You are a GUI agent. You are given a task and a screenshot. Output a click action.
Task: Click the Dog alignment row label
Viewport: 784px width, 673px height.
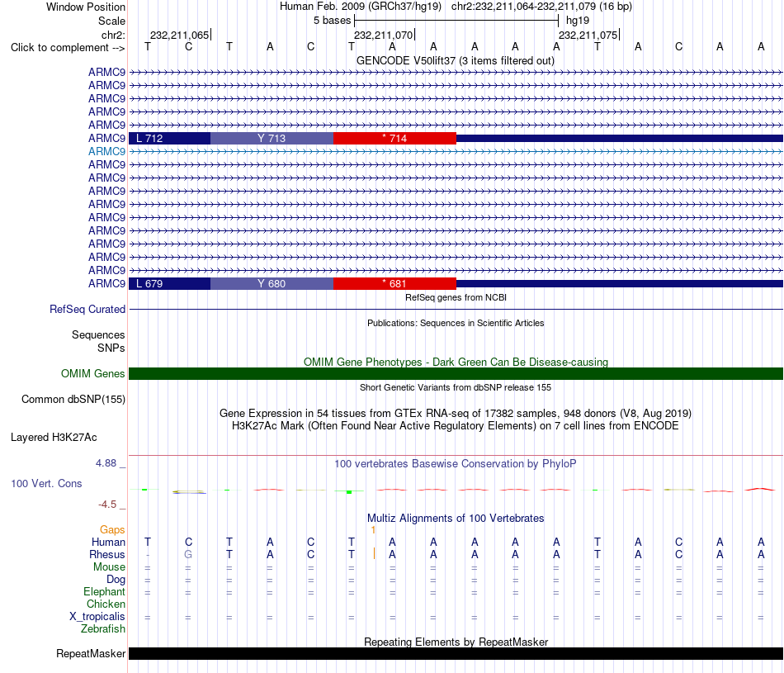click(116, 580)
